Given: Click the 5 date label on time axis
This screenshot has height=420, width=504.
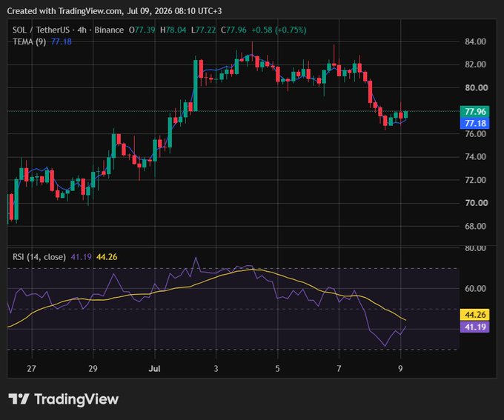Looking at the screenshot, I should pyautogui.click(x=277, y=369).
